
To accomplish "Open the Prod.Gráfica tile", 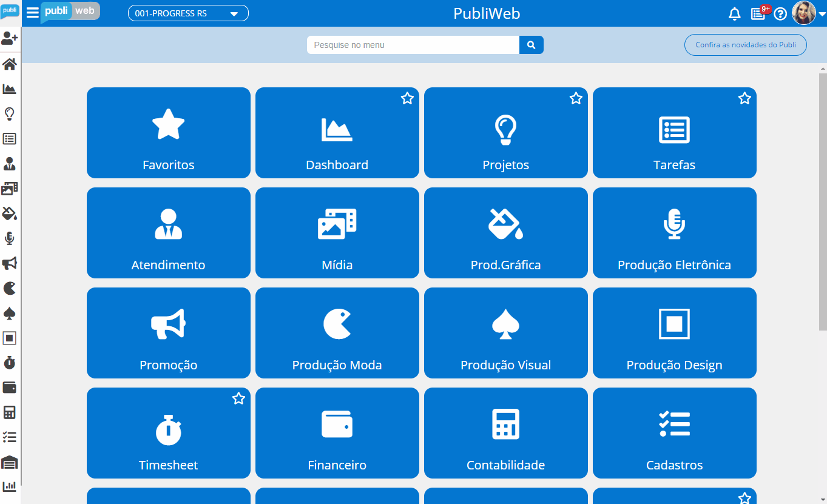I will coord(506,233).
